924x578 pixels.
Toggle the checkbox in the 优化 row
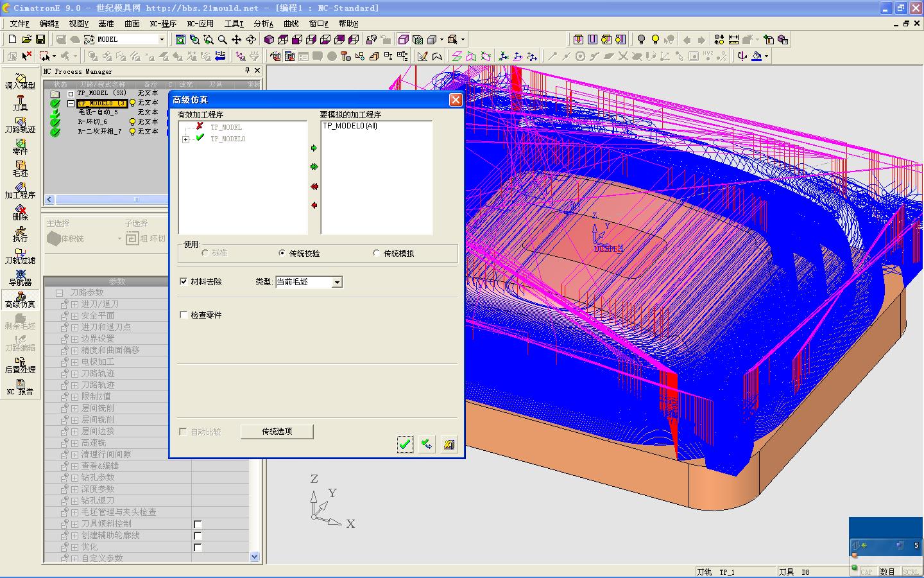tap(198, 547)
